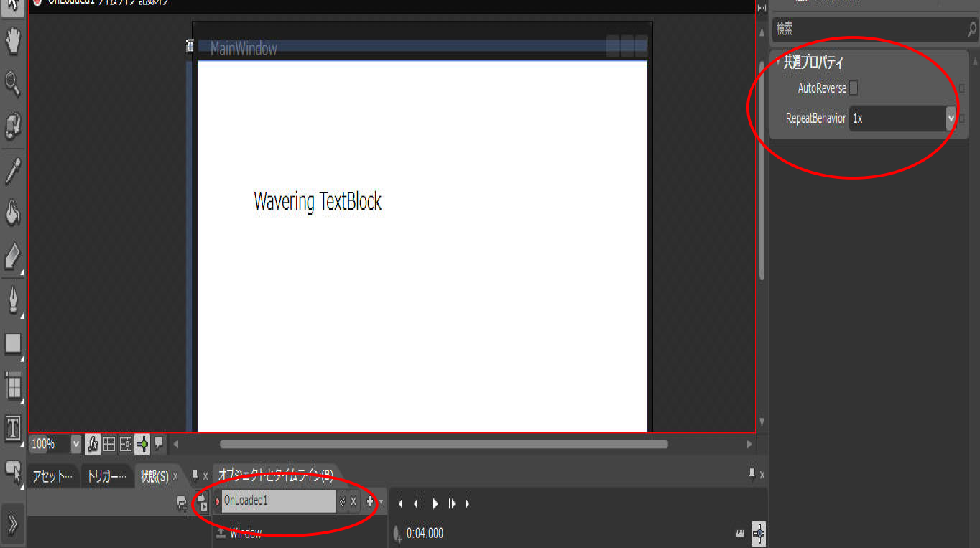
Task: Select the TextBlock text tool
Action: point(13,428)
